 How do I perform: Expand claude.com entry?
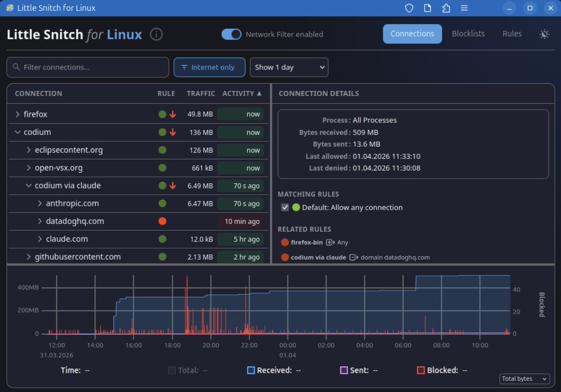tap(40, 239)
